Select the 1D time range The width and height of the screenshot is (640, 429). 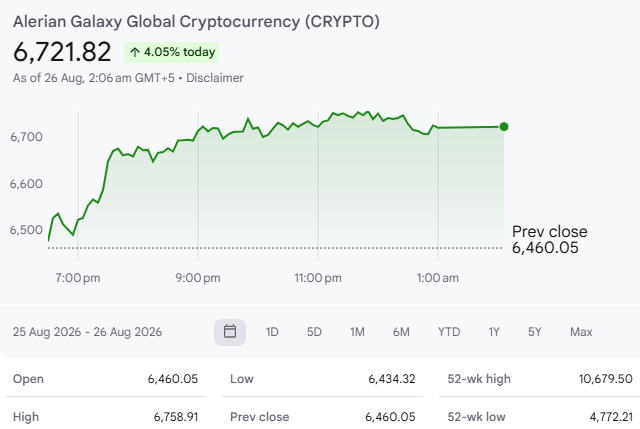(x=272, y=332)
